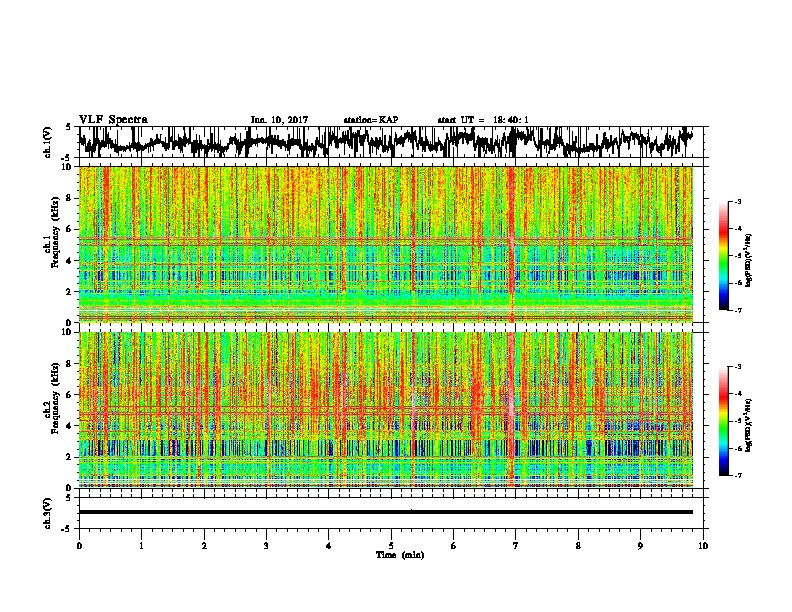Click the lower colorbar "-3" tick label
The height and width of the screenshot is (612, 792).
pos(737,367)
